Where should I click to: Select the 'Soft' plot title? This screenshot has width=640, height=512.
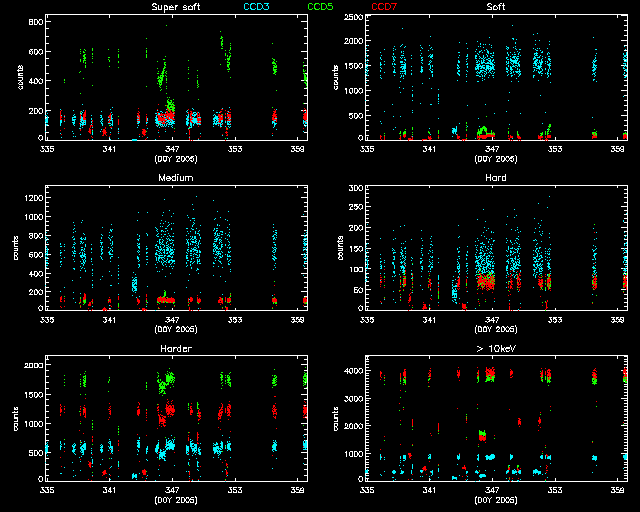[494, 7]
